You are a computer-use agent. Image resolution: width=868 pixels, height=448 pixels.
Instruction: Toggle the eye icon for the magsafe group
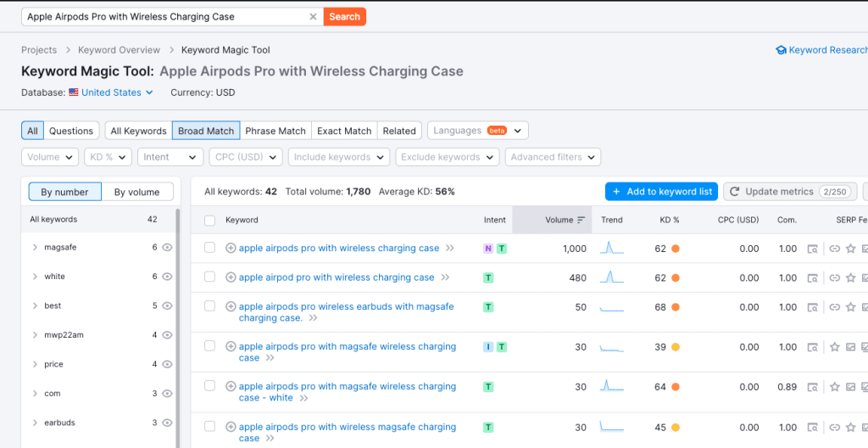(x=167, y=248)
